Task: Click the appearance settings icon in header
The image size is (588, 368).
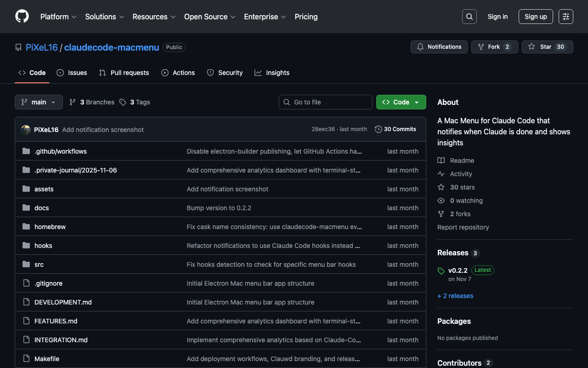Action: coord(565,17)
